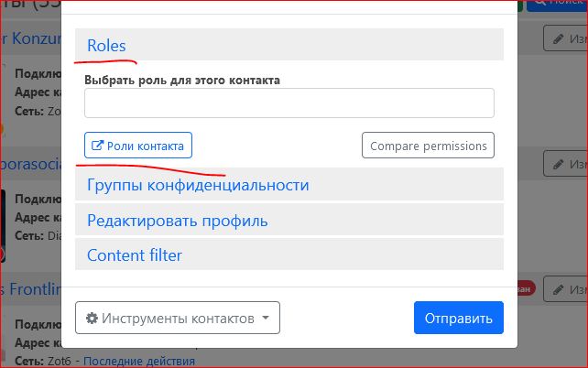This screenshot has height=368, width=588.
Task: Expand the Редактировать профиль section
Action: [x=177, y=221]
